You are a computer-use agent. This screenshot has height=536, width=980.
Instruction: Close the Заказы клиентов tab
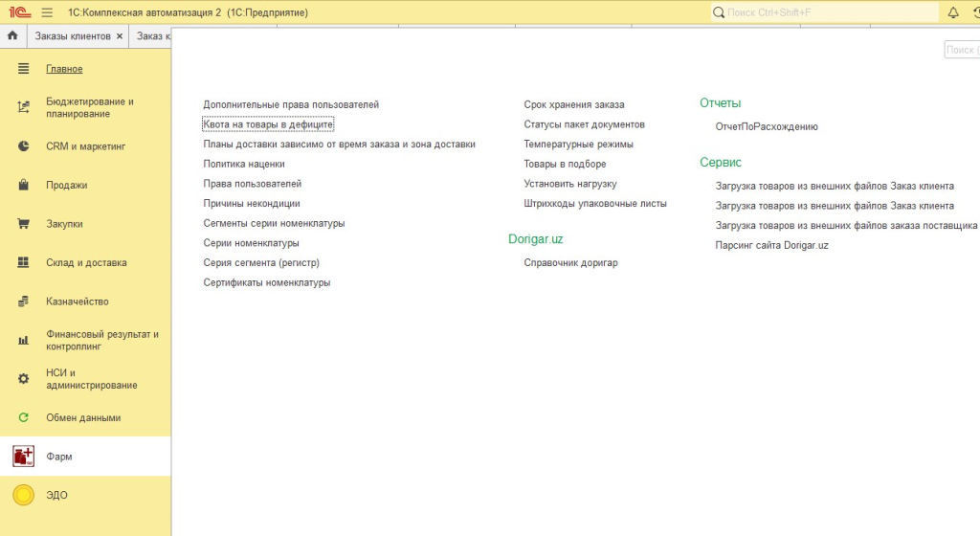coord(120,36)
